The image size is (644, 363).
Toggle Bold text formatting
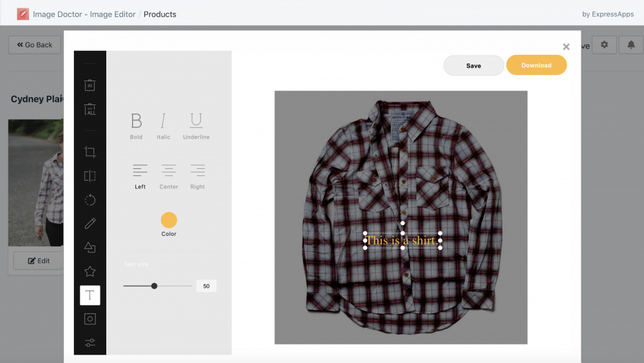click(x=136, y=126)
